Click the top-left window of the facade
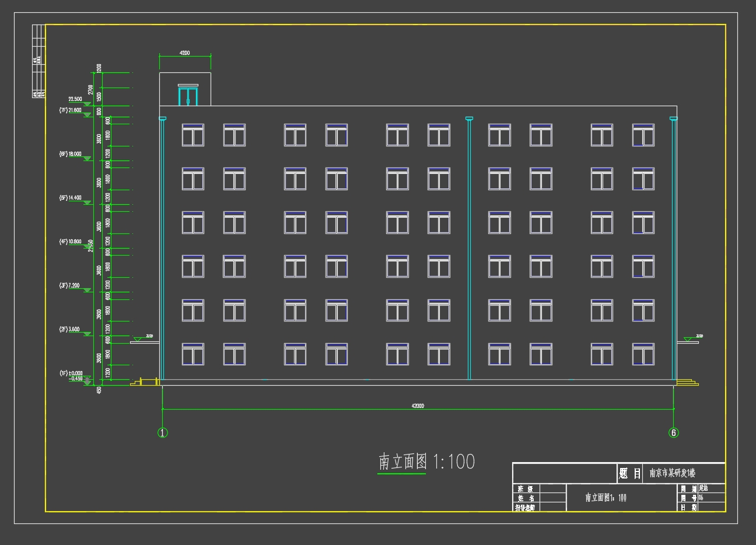 coord(192,135)
